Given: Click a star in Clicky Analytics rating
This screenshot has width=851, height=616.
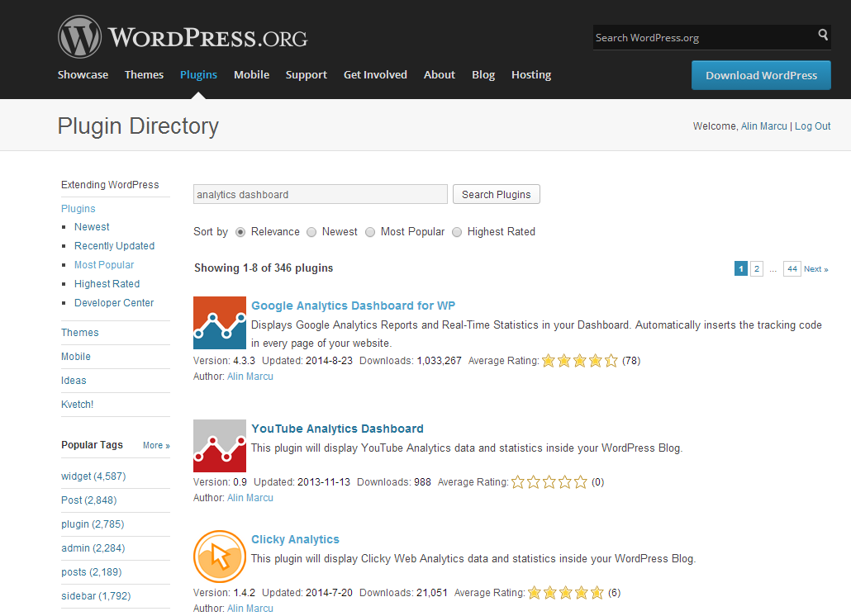Looking at the screenshot, I should (x=566, y=592).
